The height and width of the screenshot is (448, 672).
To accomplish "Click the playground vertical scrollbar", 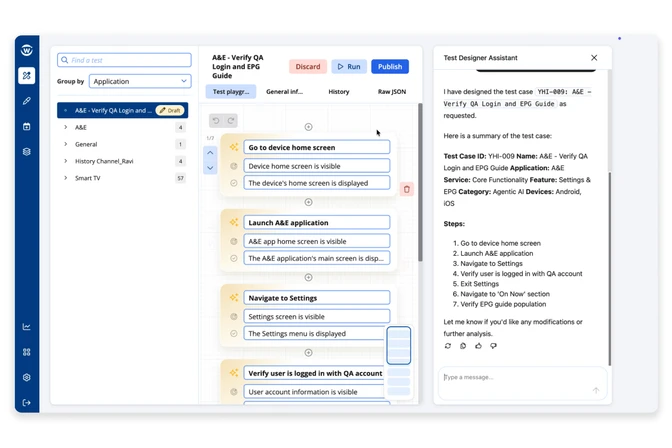I will (420, 182).
